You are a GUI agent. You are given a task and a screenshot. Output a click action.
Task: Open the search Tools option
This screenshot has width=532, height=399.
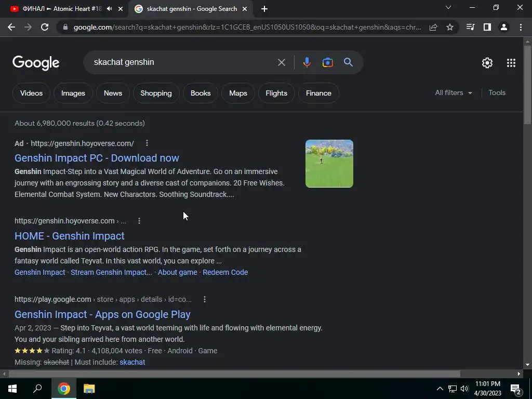(497, 92)
